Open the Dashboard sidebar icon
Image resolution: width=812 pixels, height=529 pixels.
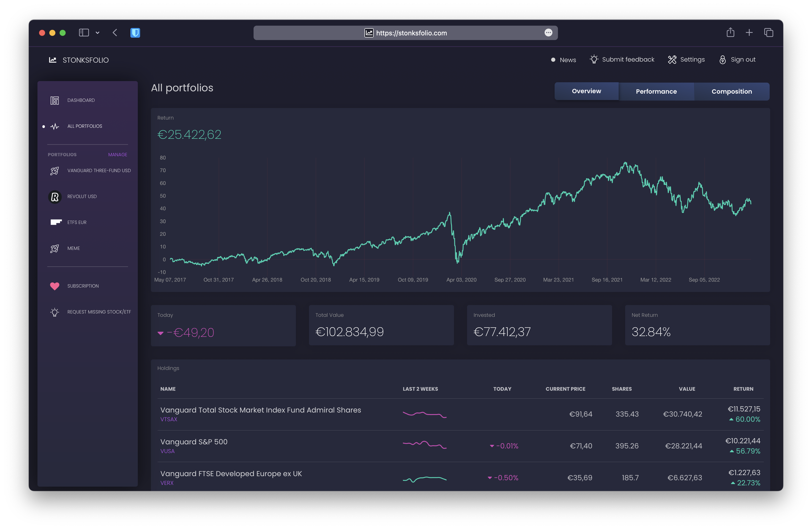(x=55, y=100)
